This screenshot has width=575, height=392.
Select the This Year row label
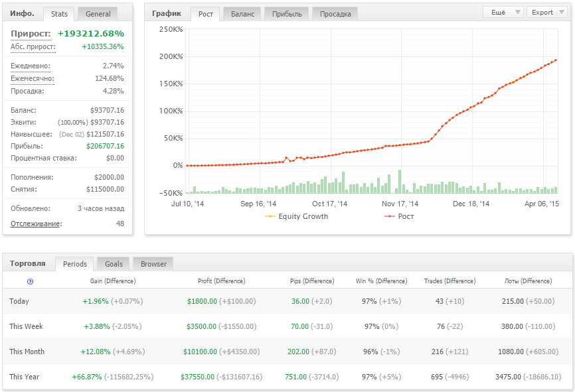(24, 377)
